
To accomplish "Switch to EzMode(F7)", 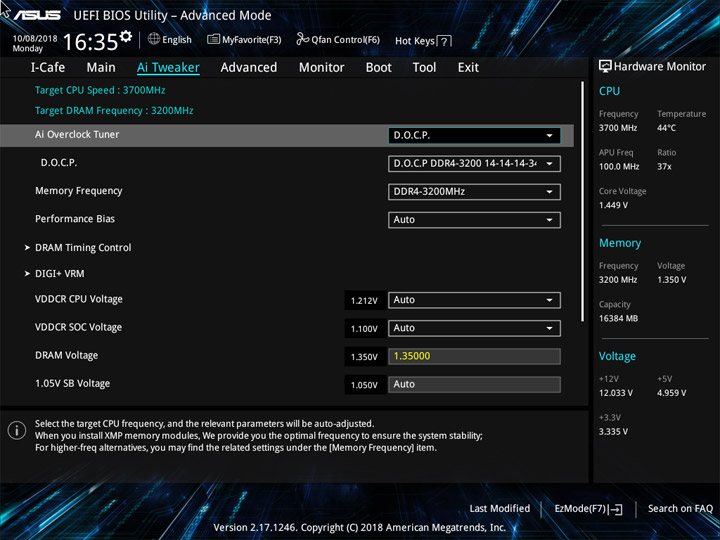I will (588, 509).
